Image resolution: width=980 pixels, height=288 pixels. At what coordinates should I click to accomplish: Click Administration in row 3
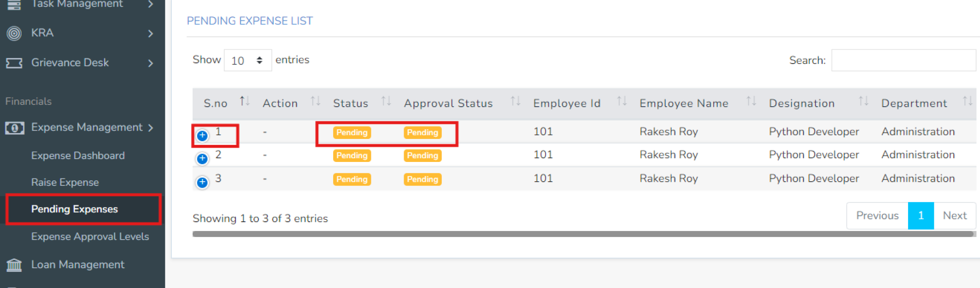[918, 179]
